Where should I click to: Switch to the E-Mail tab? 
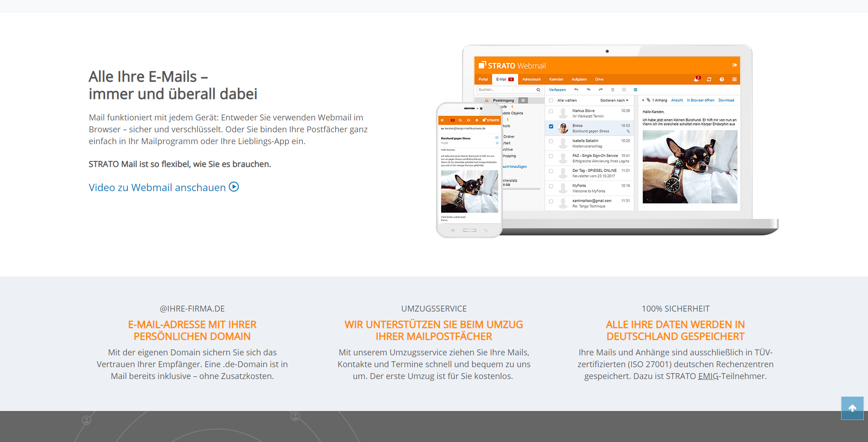[x=505, y=79]
